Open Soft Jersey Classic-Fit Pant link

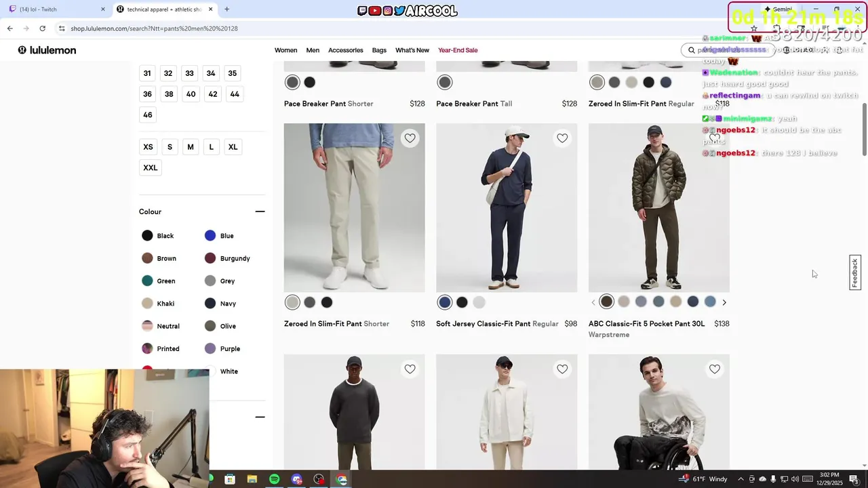tap(497, 324)
